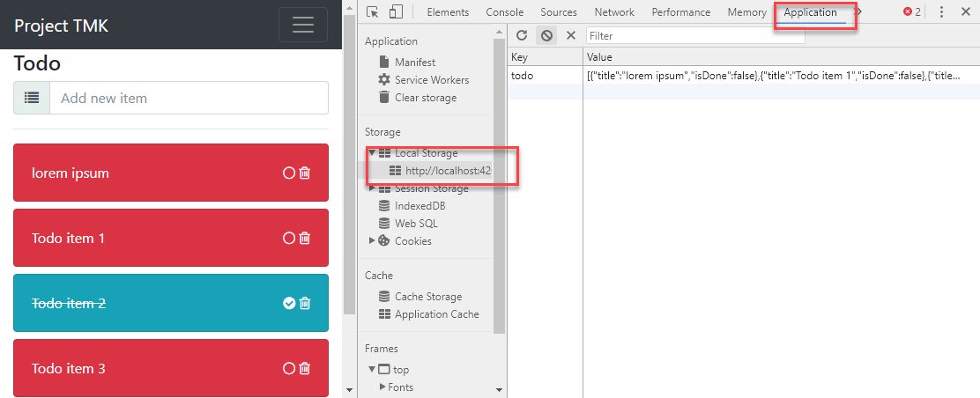Focus the Add new item input
The width and height of the screenshot is (980, 398).
pos(189,98)
